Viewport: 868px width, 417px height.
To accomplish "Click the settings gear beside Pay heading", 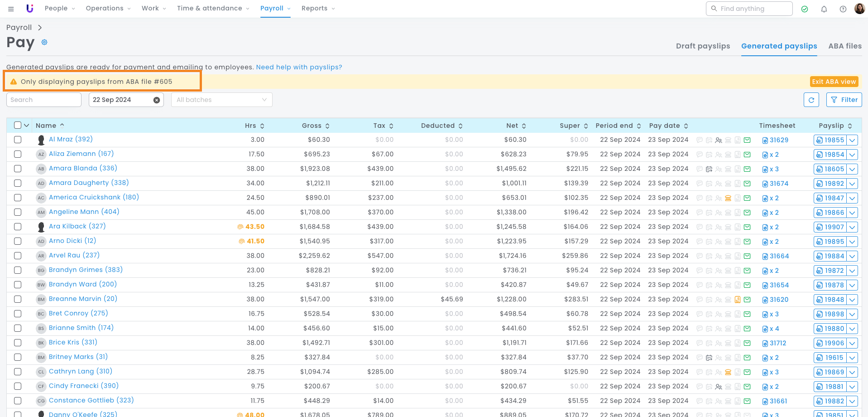I will tap(44, 42).
